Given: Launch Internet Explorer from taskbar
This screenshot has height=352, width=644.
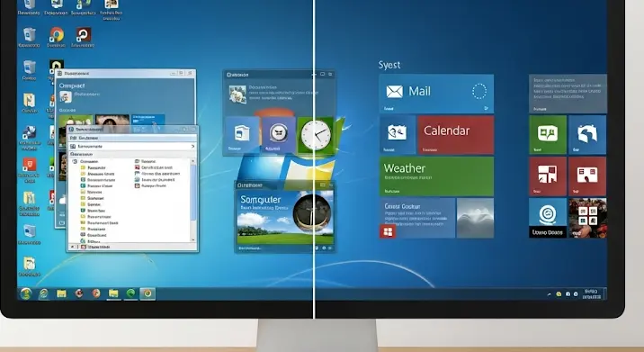Looking at the screenshot, I should [43, 293].
